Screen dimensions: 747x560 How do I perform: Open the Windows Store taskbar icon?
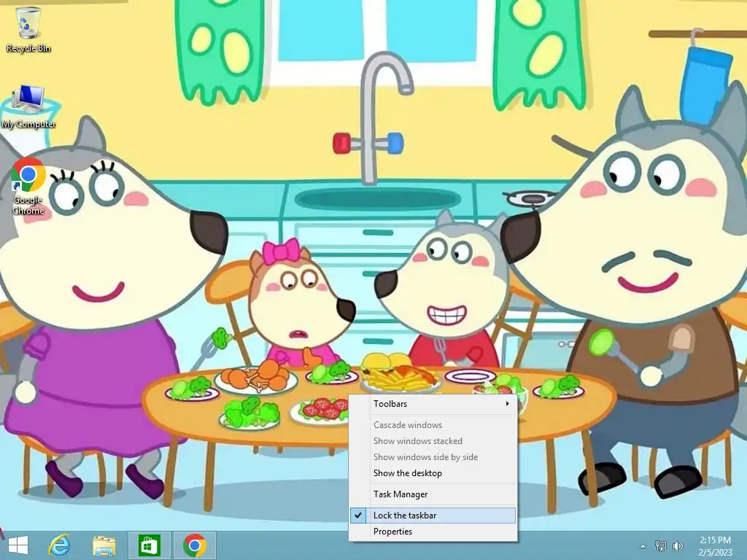tap(149, 545)
